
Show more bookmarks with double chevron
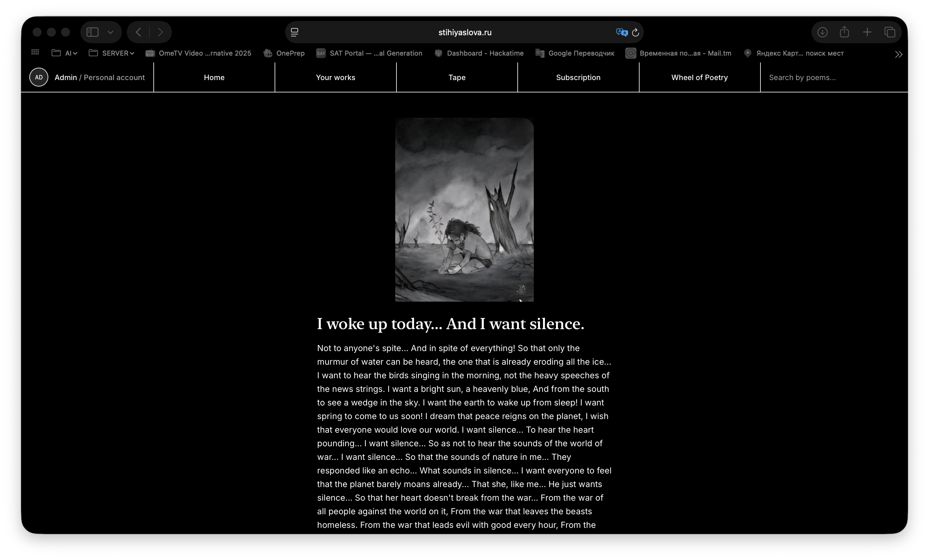coord(899,54)
